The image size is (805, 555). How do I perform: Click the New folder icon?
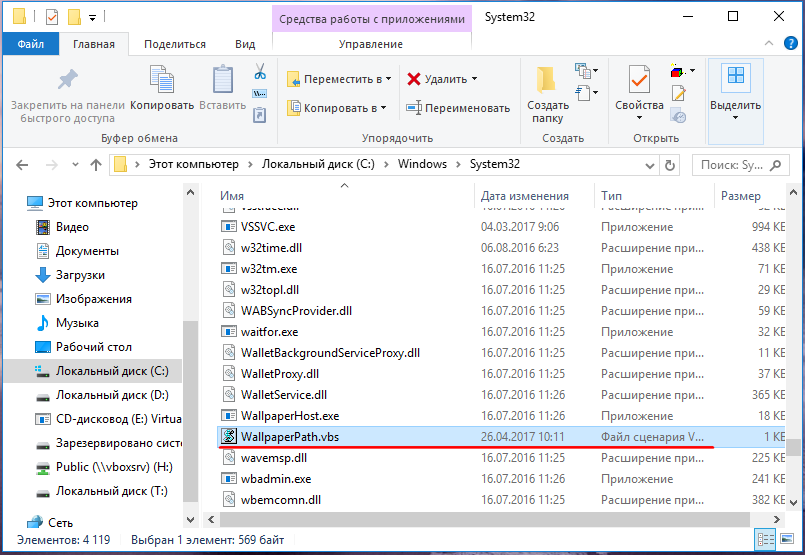click(x=546, y=80)
